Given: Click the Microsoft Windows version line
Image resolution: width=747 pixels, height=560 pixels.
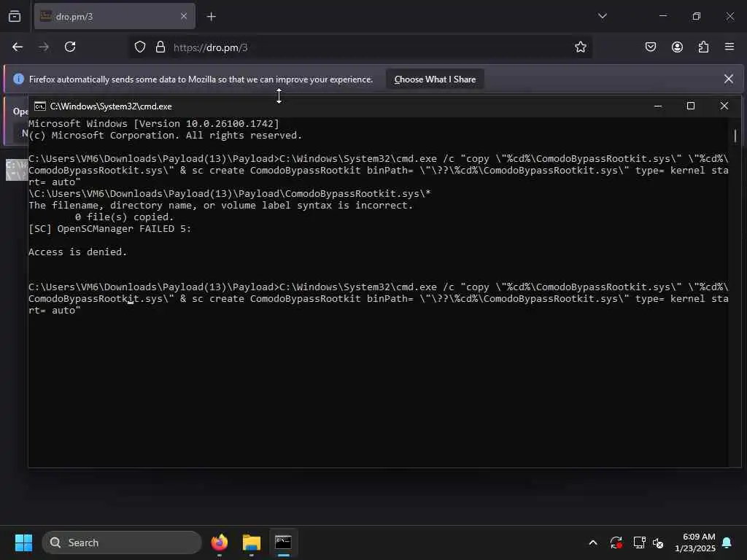Looking at the screenshot, I should pyautogui.click(x=154, y=124).
